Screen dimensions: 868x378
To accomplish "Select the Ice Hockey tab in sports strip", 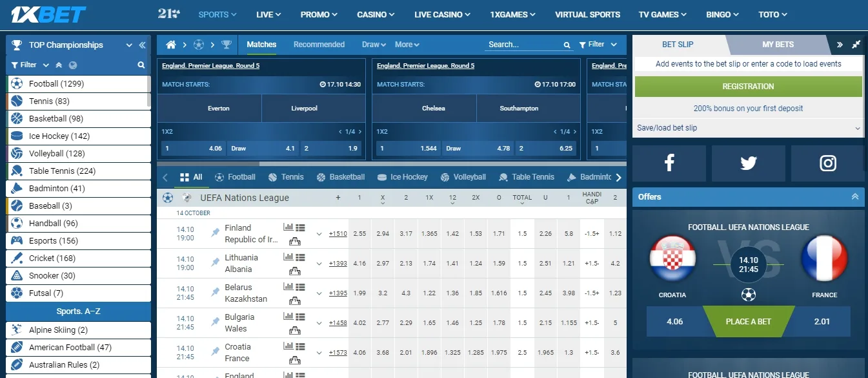I will [x=403, y=177].
